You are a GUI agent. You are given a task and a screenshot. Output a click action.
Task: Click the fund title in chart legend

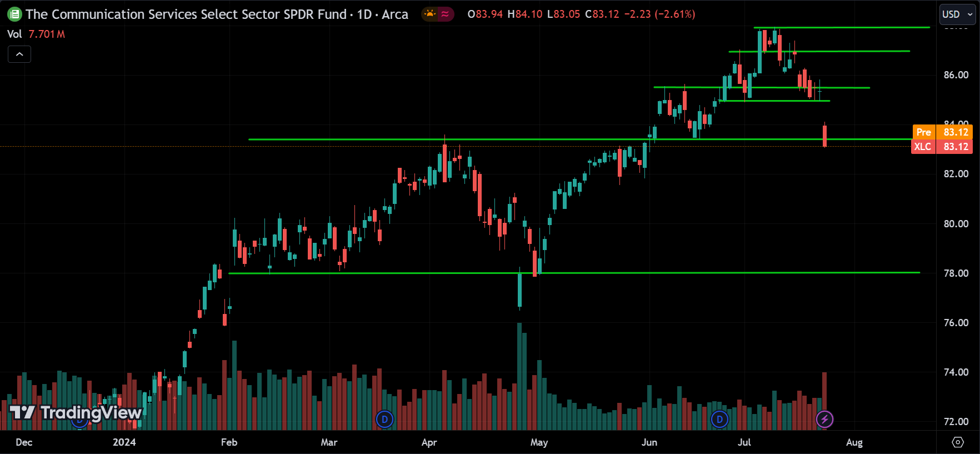point(217,14)
